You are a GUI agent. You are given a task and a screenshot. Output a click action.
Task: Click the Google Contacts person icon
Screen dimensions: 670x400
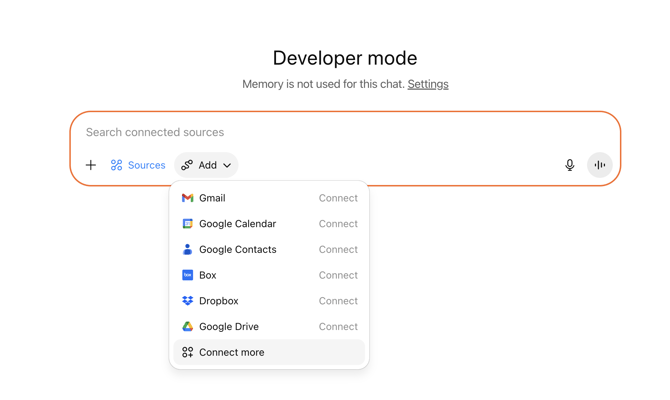(x=187, y=250)
